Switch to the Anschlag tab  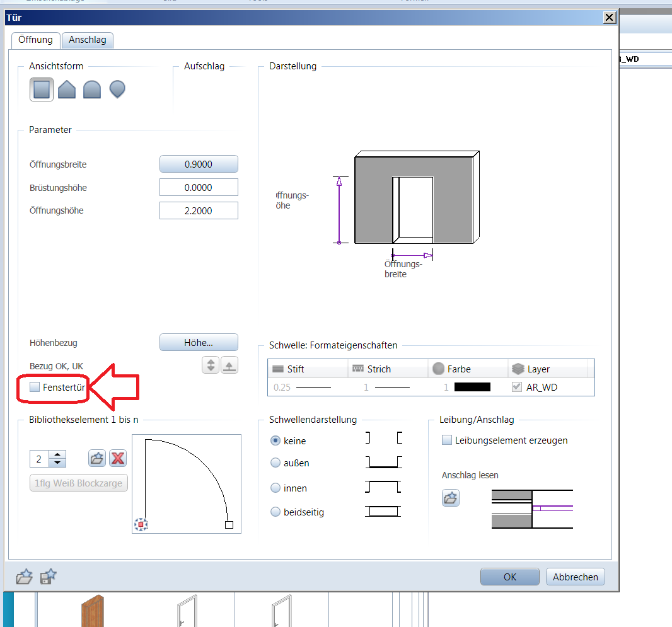[88, 40]
